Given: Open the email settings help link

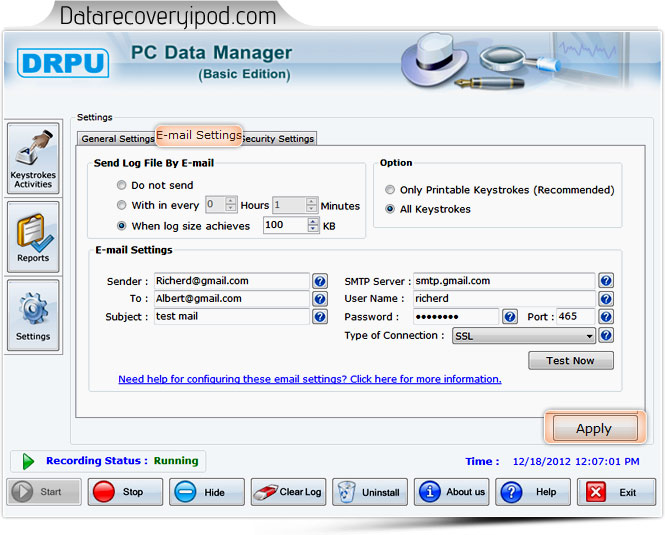Looking at the screenshot, I should [x=310, y=379].
